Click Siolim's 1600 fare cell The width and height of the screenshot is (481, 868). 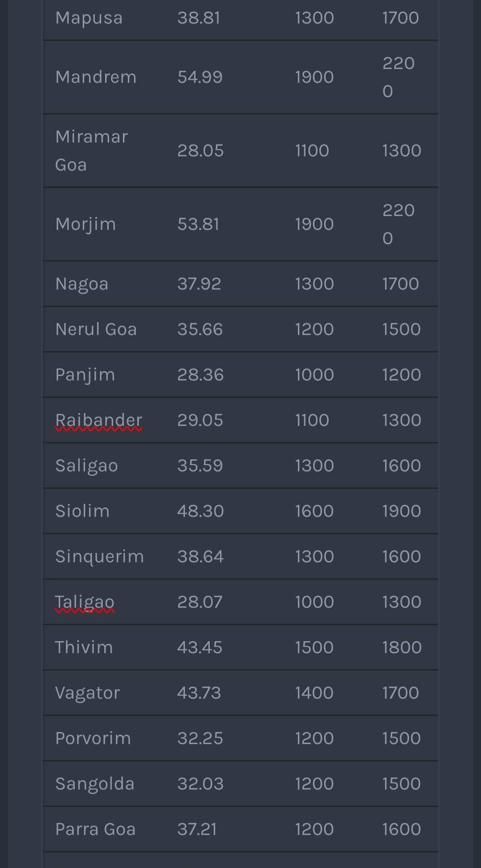[x=314, y=511]
